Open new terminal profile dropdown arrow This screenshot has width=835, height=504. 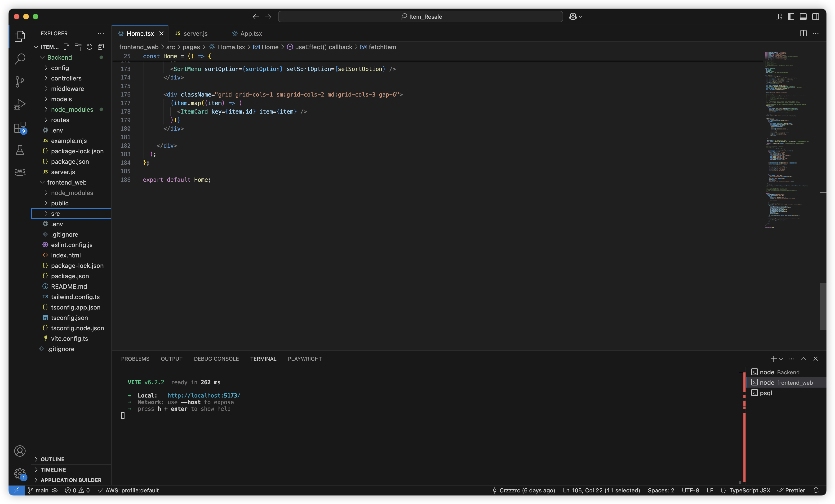point(781,359)
